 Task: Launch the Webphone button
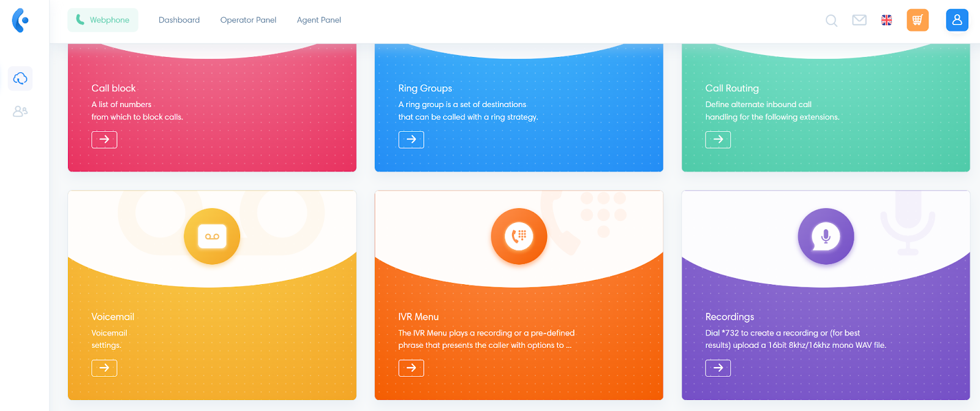click(103, 20)
